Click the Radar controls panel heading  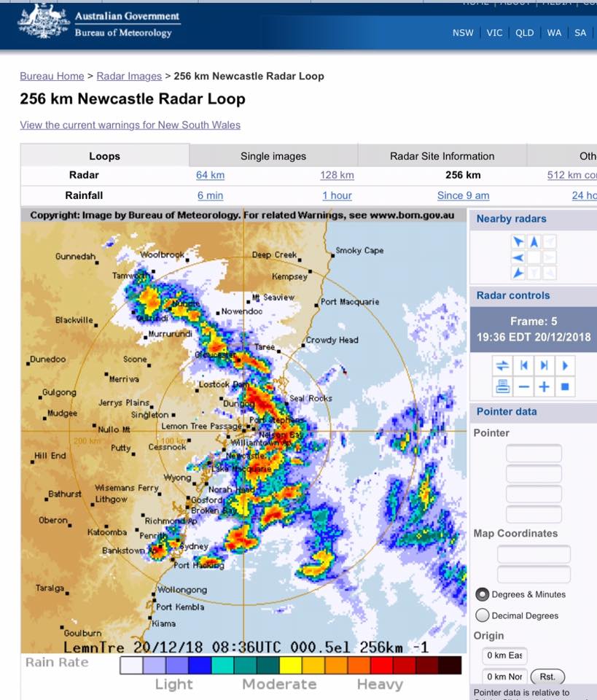(x=513, y=295)
